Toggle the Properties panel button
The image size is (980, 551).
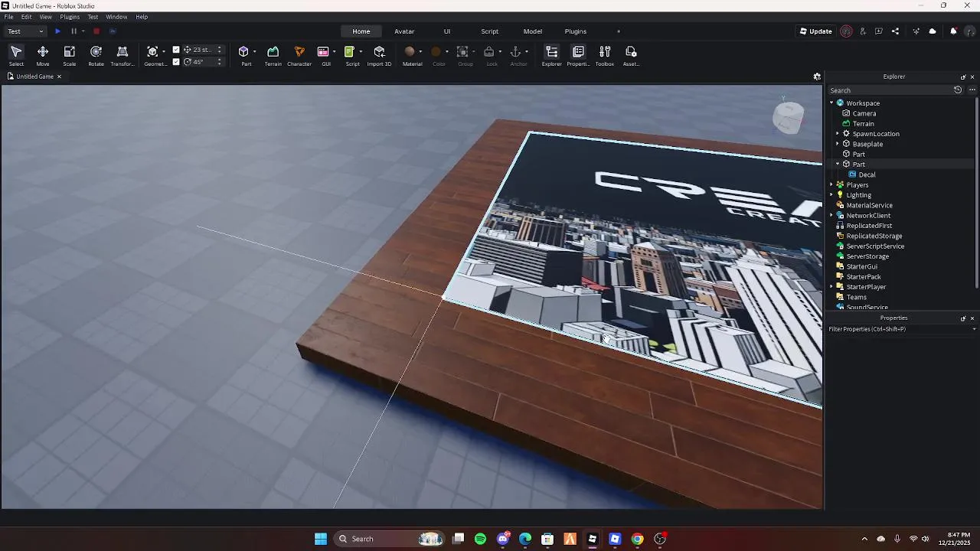(x=578, y=55)
